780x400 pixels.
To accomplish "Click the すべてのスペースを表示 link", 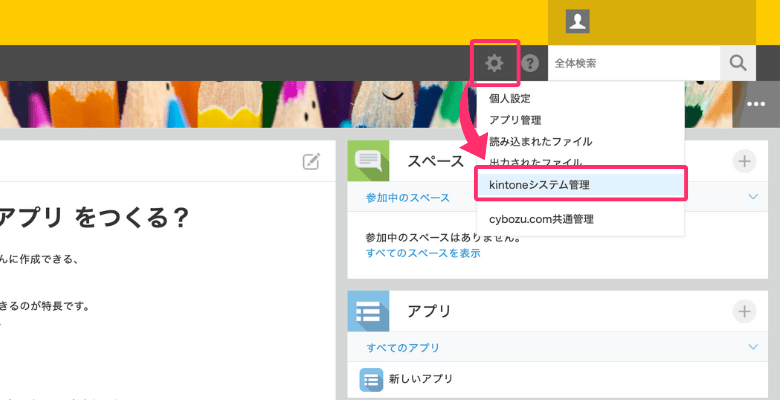I will [423, 253].
